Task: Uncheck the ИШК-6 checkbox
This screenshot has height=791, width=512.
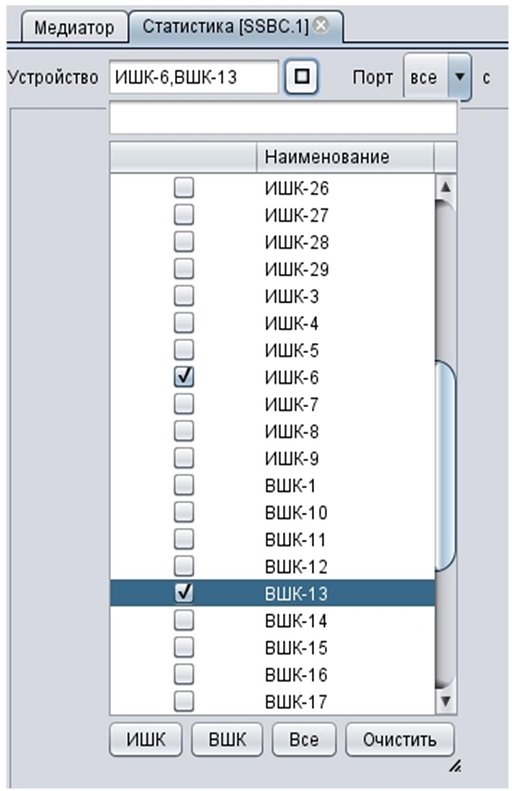Action: (184, 377)
